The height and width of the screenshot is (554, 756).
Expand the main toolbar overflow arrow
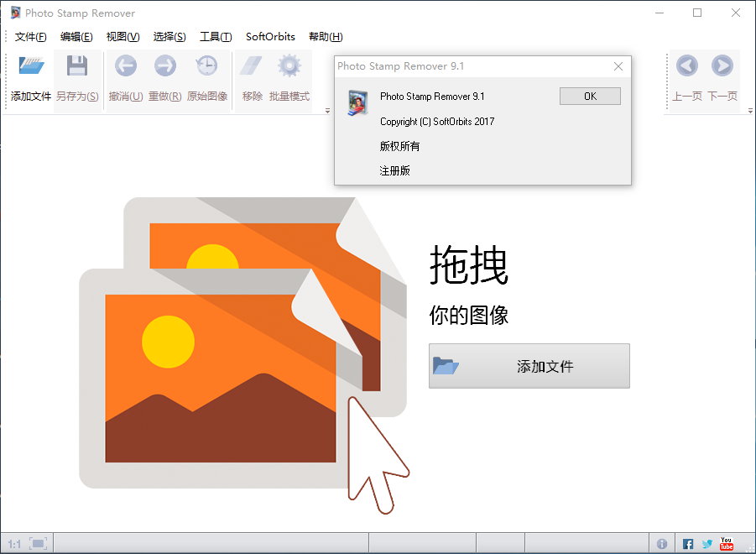(327, 111)
